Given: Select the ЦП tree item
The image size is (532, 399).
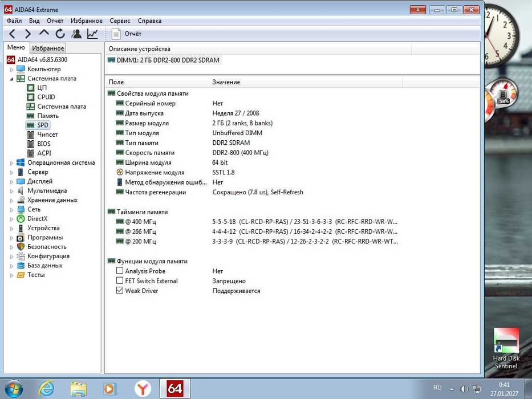Looking at the screenshot, I should pyautogui.click(x=42, y=88).
